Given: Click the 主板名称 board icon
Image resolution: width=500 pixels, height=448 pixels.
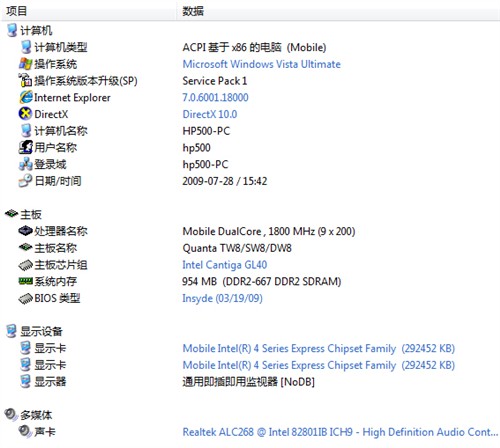Looking at the screenshot, I should click(x=25, y=247).
